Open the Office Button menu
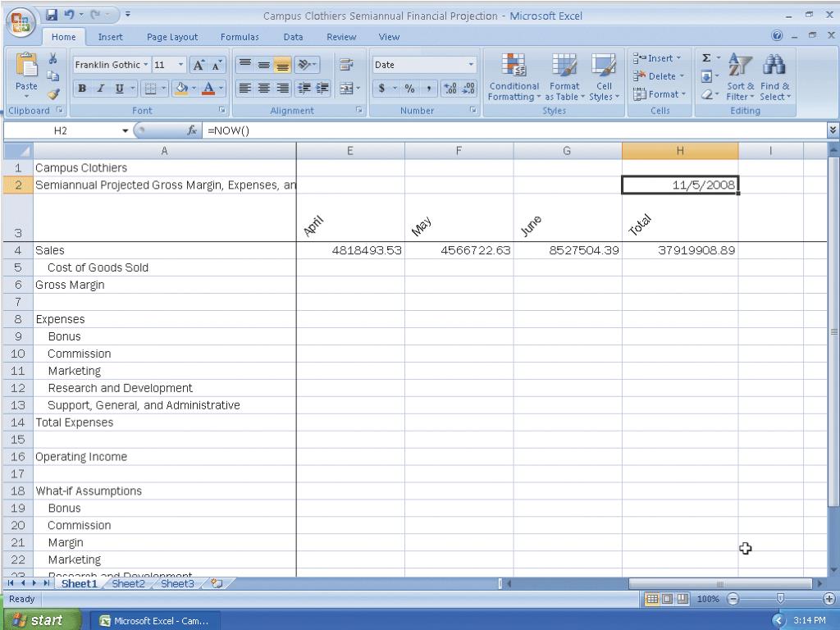 pos(21,24)
